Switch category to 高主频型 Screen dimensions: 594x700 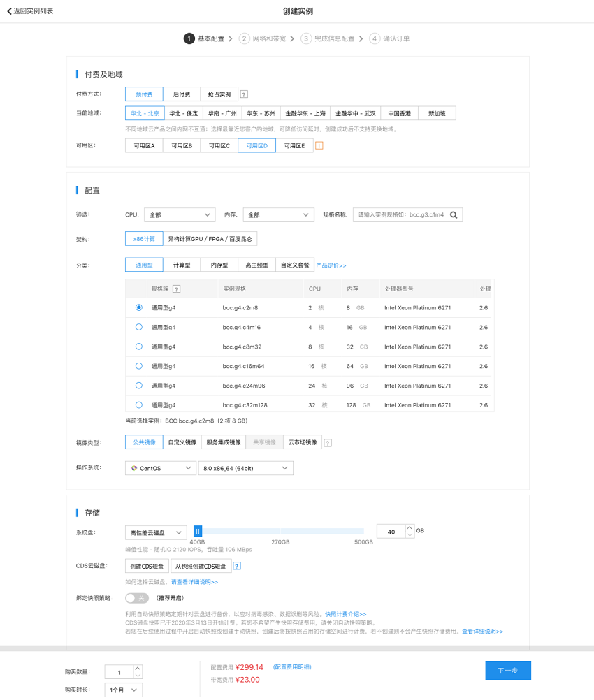coord(256,265)
